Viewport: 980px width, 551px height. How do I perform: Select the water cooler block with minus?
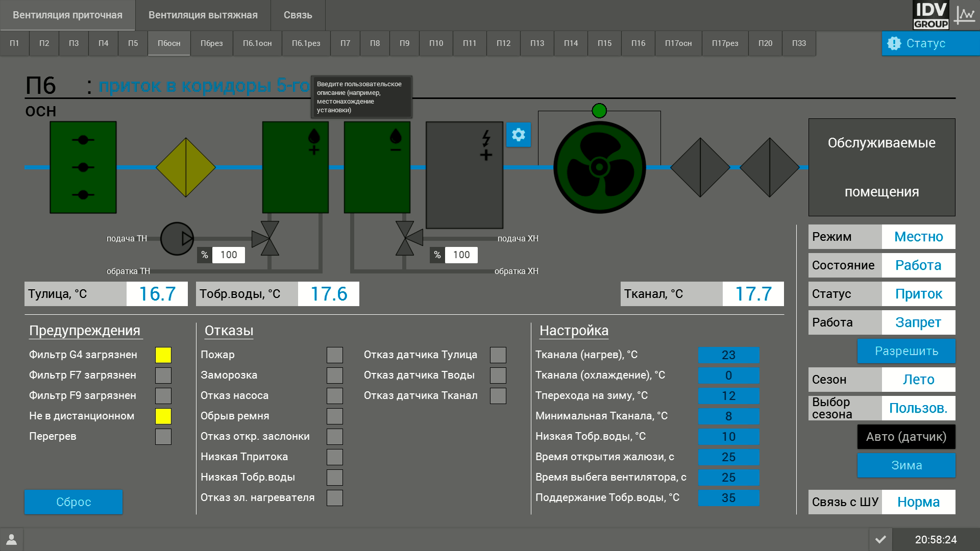point(377,167)
